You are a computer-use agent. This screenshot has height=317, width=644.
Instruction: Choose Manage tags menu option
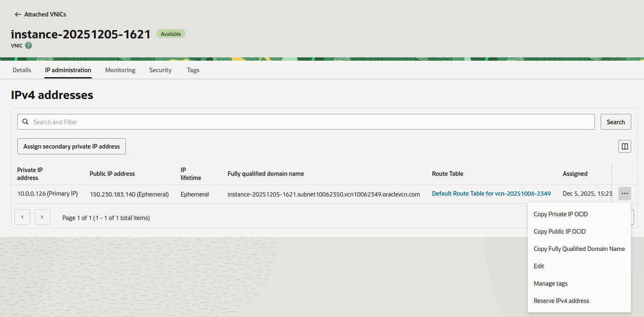tap(550, 284)
